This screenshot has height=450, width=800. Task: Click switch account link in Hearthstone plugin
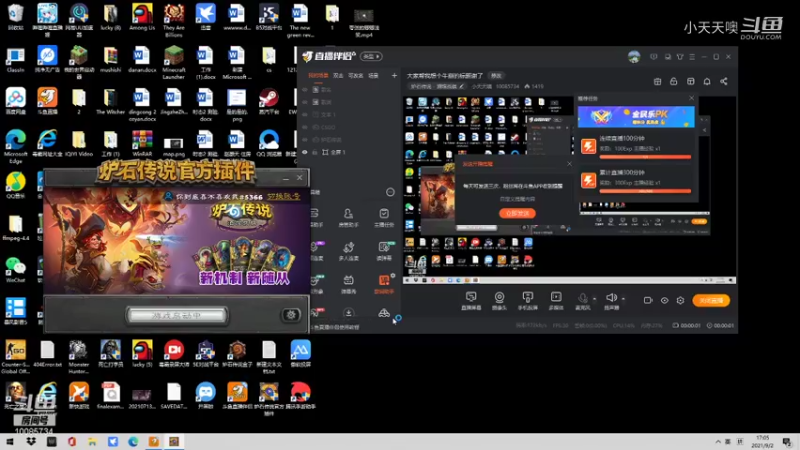pos(284,196)
